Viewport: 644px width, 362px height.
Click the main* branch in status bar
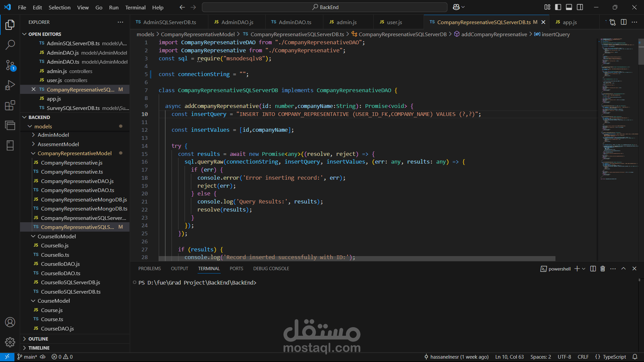pyautogui.click(x=27, y=357)
